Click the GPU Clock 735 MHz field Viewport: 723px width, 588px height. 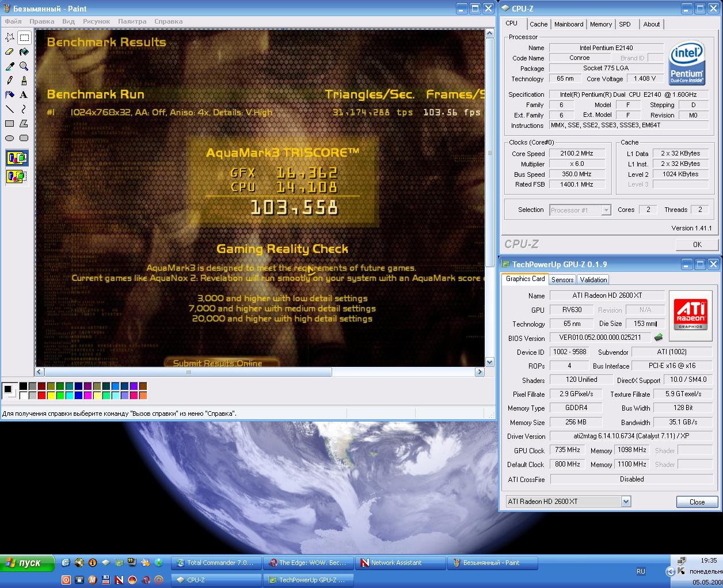pos(568,450)
